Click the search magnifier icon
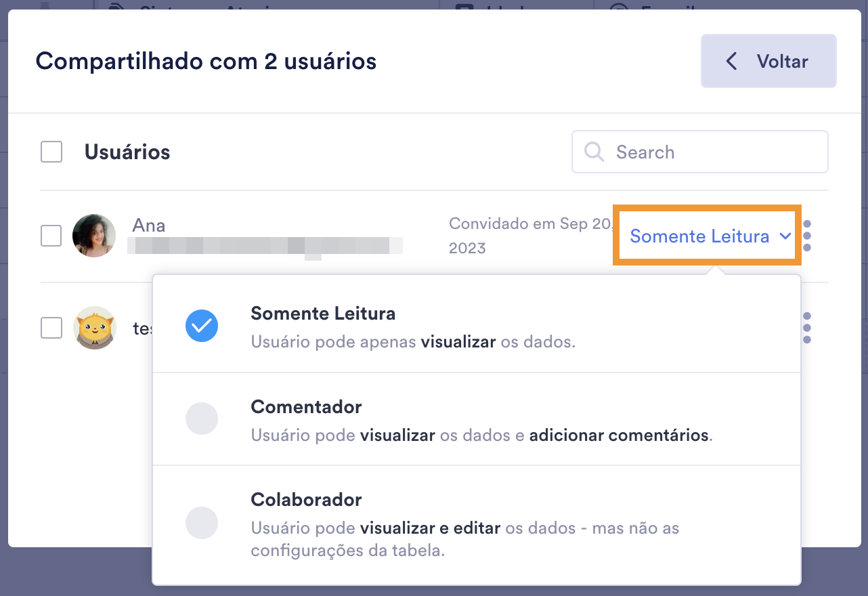 594,152
